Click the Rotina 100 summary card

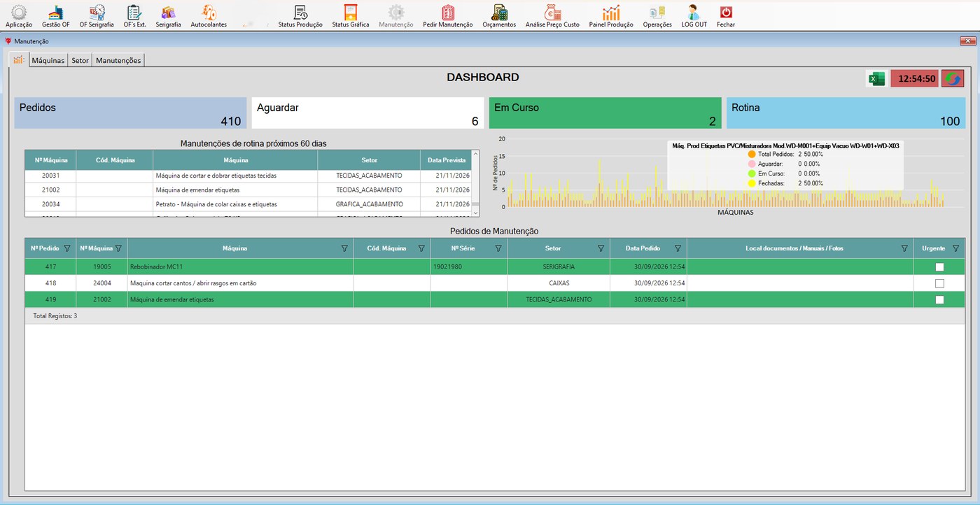point(846,113)
